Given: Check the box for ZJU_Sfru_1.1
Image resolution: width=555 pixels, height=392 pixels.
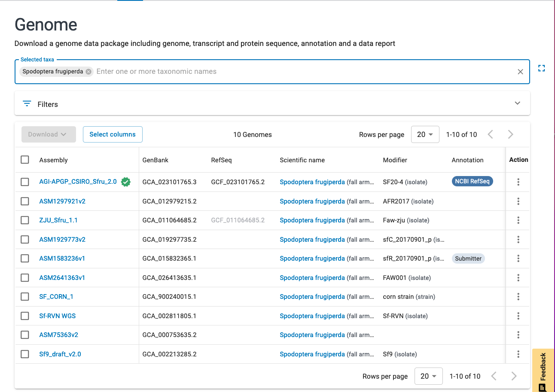Looking at the screenshot, I should [25, 220].
